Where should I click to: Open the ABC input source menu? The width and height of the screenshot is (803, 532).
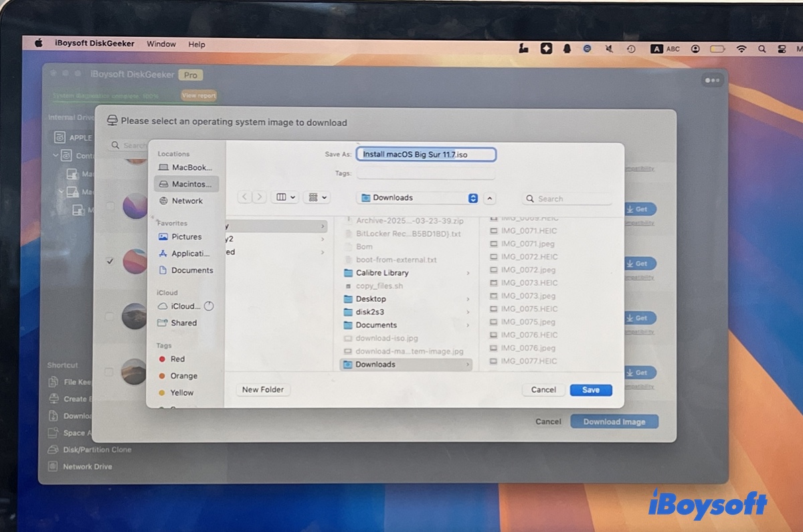665,49
